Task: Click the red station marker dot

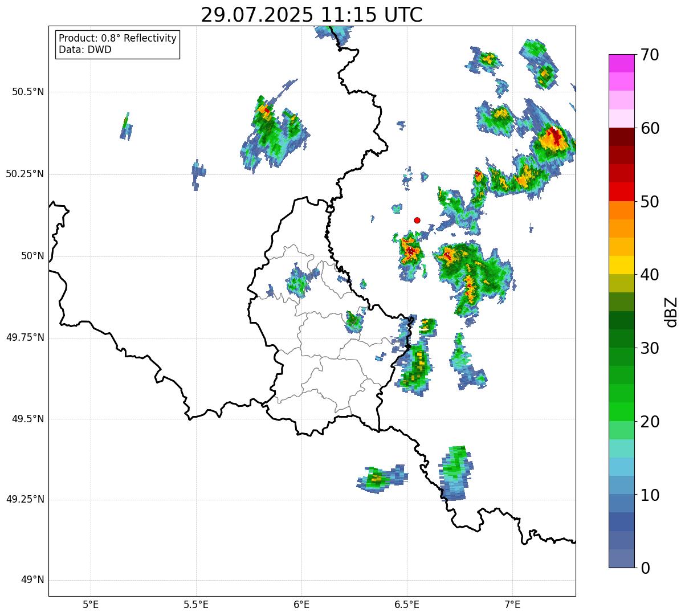Action: 417,220
